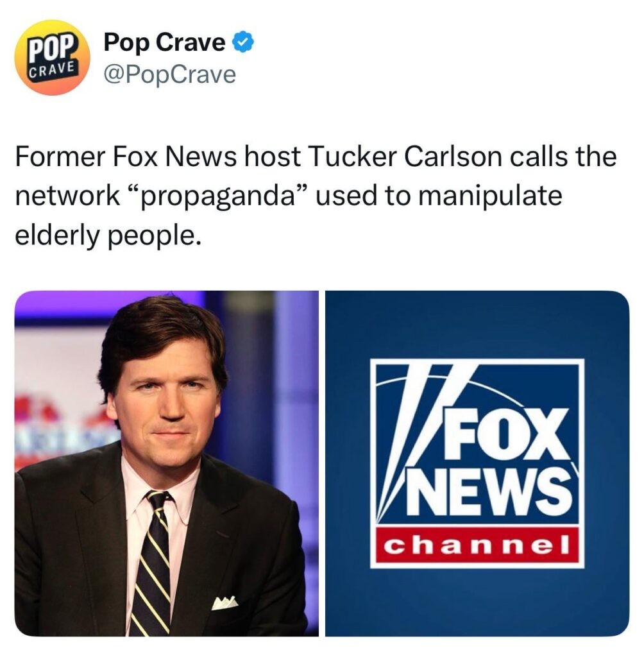
Task: Open the Pop Crave display name
Action: pyautogui.click(x=164, y=42)
